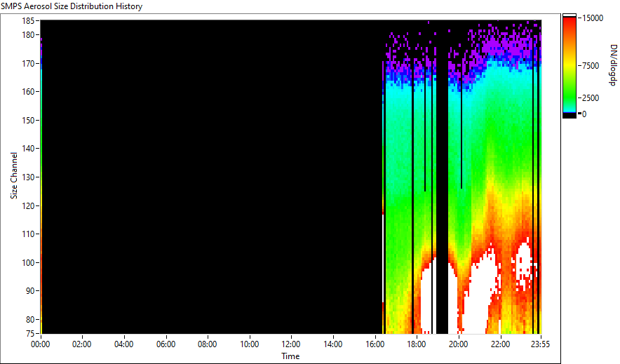Viewport: 620px width, 364px height.
Task: Click the 20:00 time axis tick label
Action: 459,344
